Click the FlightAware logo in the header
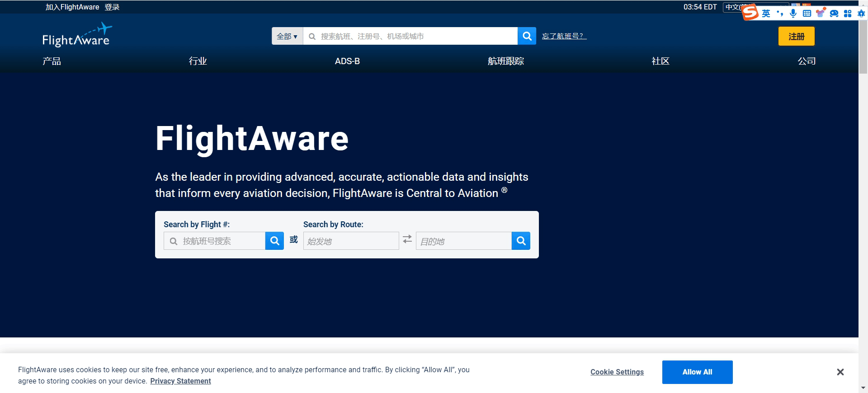868x393 pixels. tap(77, 35)
